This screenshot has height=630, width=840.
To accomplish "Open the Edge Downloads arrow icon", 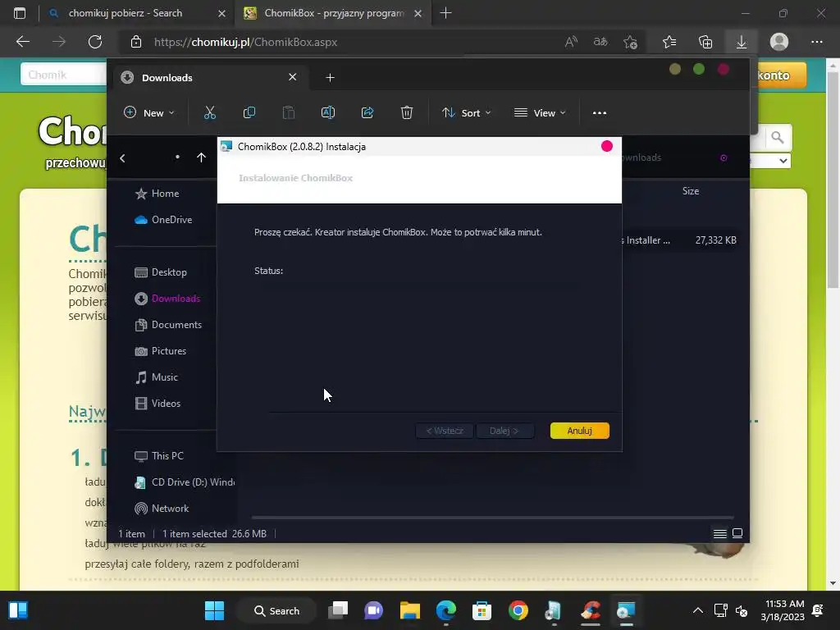I will (x=742, y=42).
